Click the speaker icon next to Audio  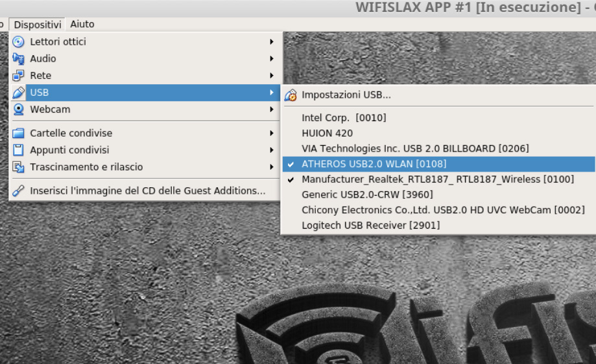click(x=18, y=59)
